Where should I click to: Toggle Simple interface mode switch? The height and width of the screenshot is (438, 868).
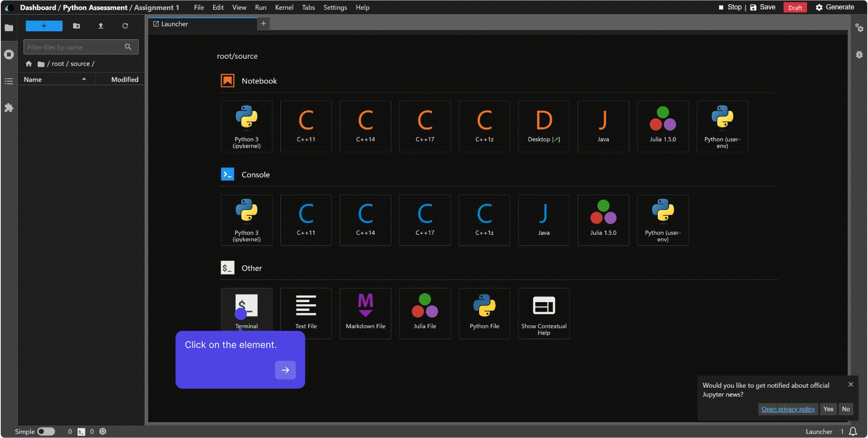46,432
